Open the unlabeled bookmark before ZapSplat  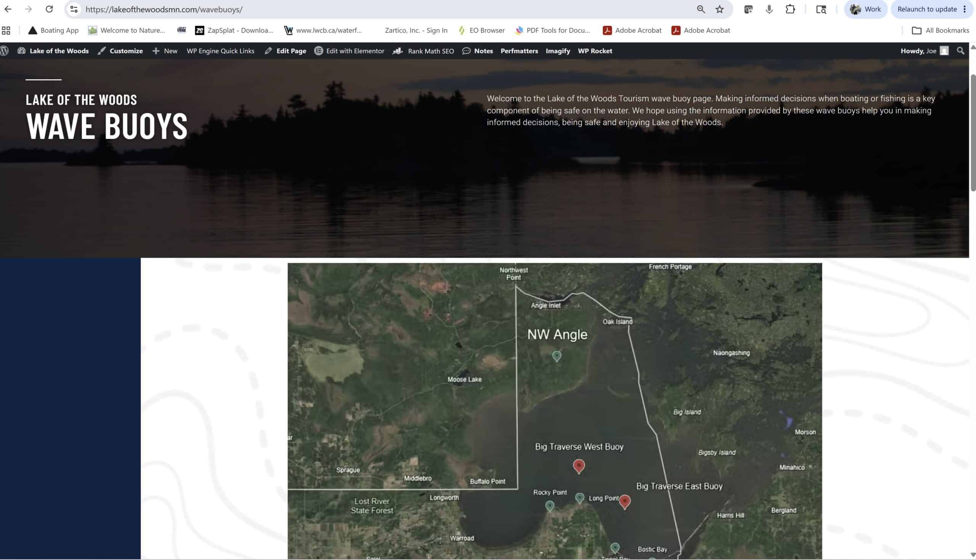point(181,30)
